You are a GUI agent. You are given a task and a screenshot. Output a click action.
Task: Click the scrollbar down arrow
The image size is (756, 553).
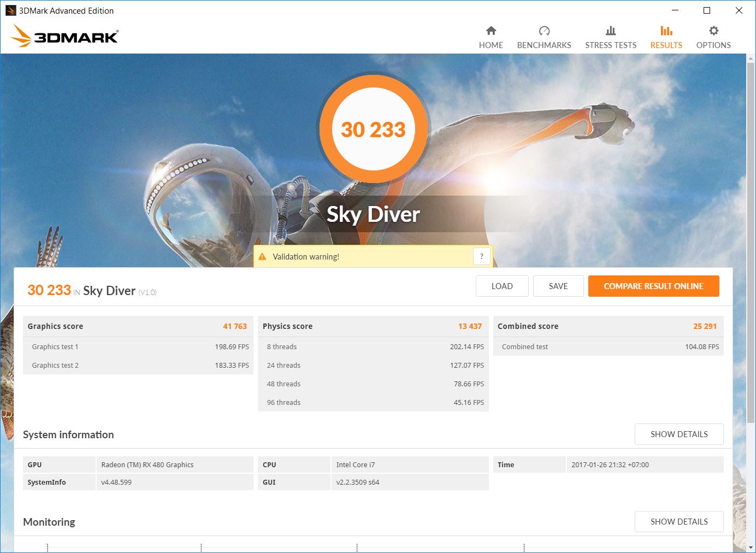(751, 548)
